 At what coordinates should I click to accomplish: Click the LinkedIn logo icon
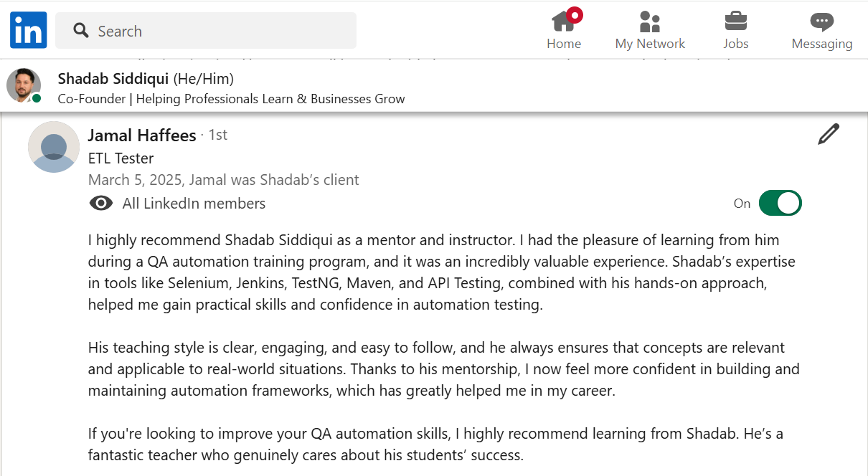click(29, 30)
